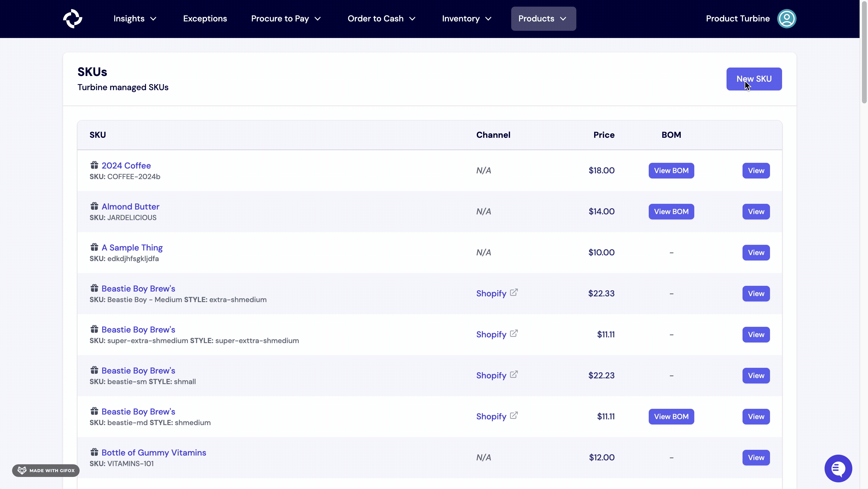Open the chat support bubble
This screenshot has height=489, width=868.
838,468
